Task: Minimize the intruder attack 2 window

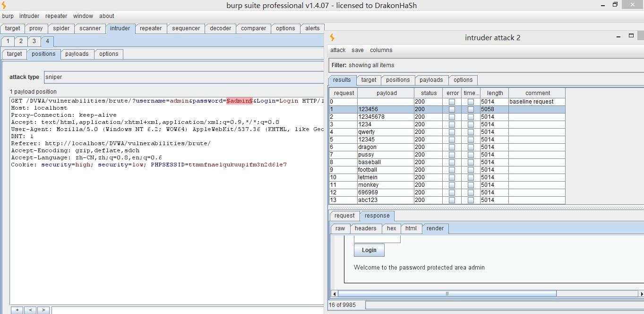Action: pyautogui.click(x=618, y=36)
